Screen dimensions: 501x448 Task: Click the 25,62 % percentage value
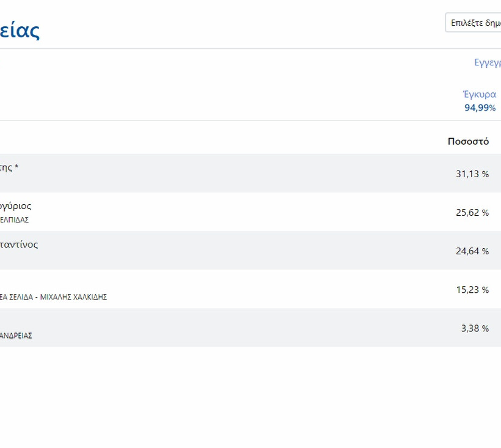click(472, 212)
